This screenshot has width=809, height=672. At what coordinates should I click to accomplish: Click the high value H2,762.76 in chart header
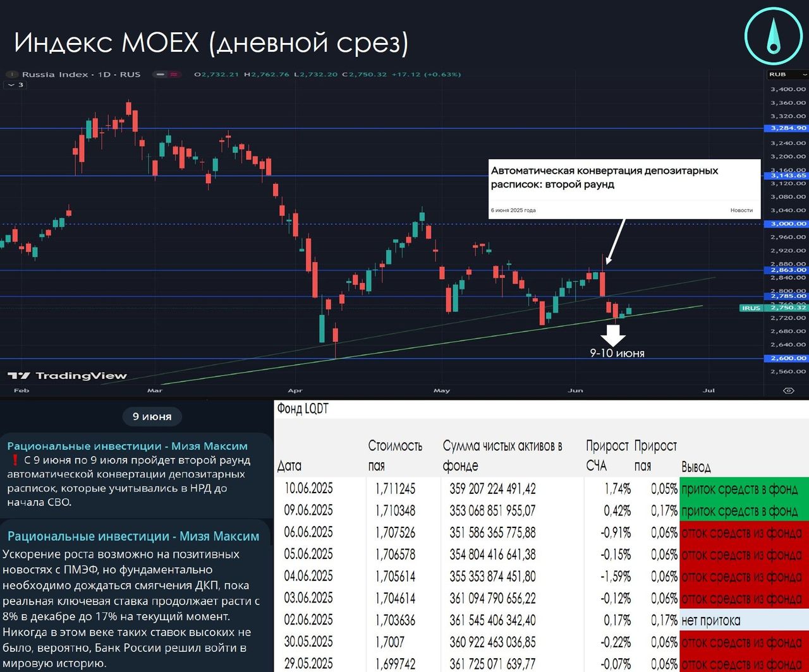(x=266, y=75)
